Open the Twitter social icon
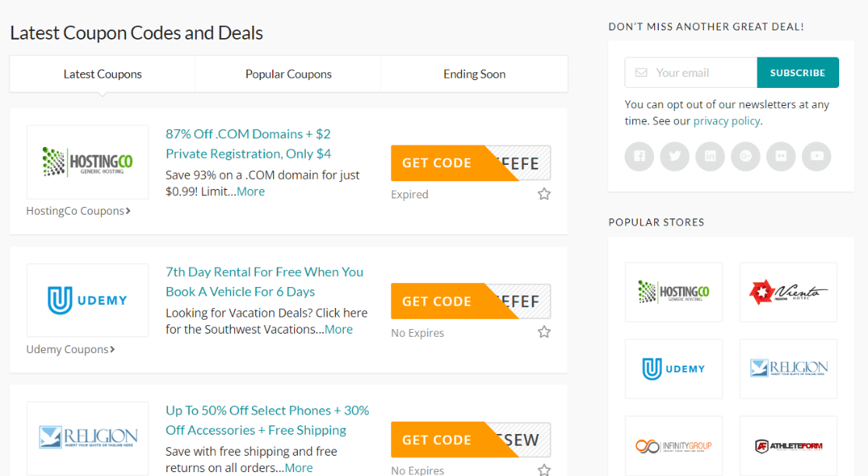Viewport: 868px width, 476px height. tap(674, 156)
